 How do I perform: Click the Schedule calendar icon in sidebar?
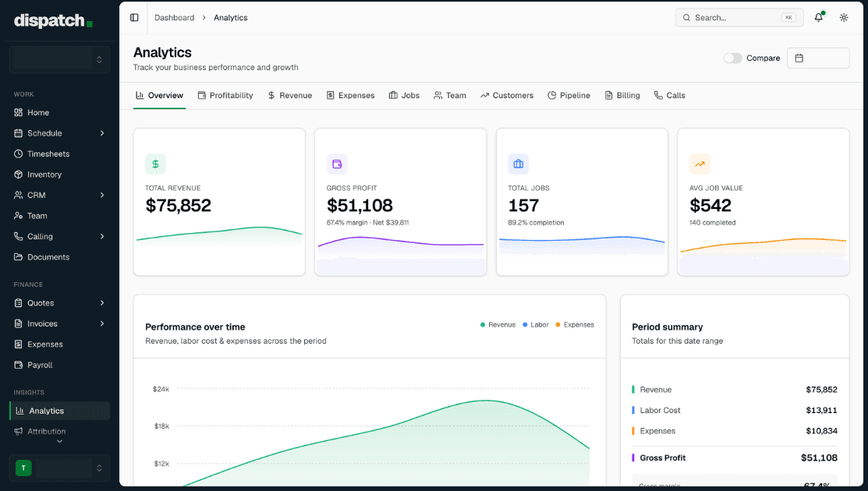pyautogui.click(x=18, y=133)
